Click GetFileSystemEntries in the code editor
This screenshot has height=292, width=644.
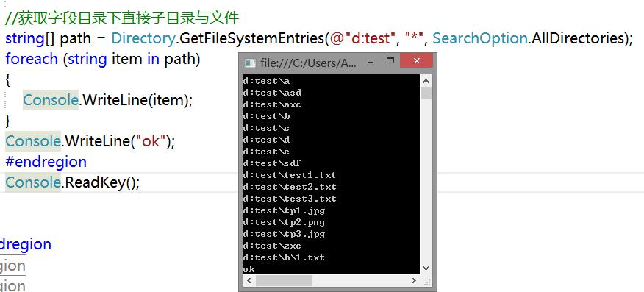[251, 38]
